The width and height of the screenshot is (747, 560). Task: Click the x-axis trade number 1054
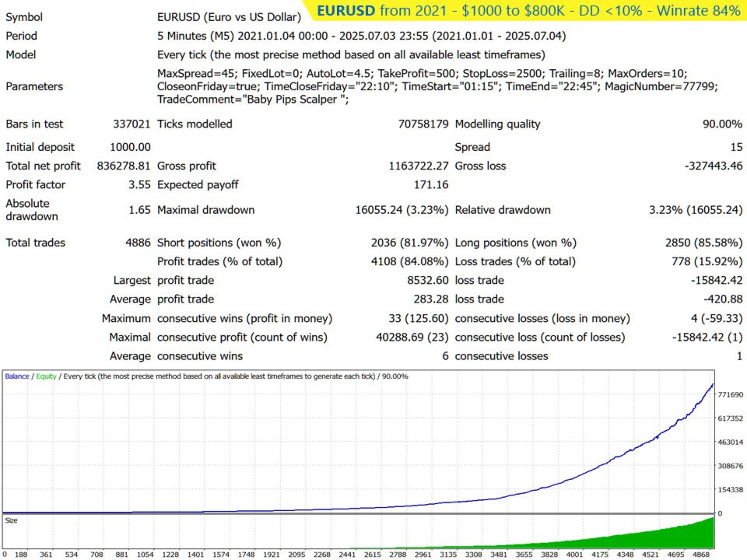[x=146, y=555]
